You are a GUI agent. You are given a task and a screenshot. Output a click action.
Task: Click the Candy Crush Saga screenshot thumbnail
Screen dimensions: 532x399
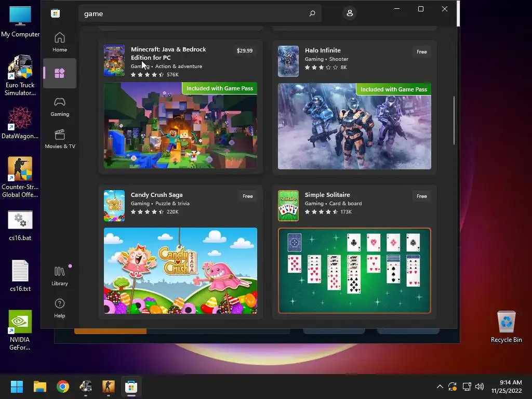[x=180, y=271]
